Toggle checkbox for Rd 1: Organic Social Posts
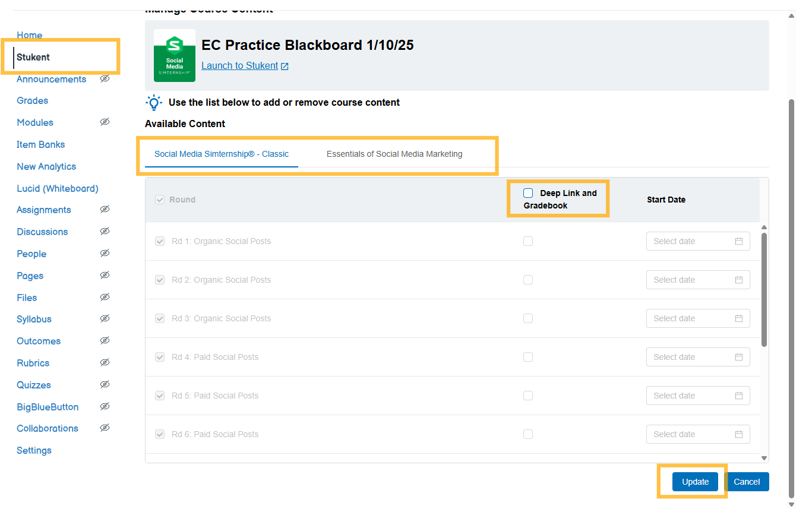812x509 pixels. [160, 241]
